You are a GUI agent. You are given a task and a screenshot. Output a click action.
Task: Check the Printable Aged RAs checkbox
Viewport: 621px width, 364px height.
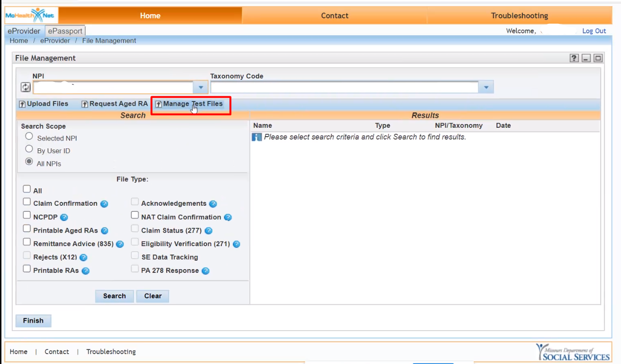tap(27, 229)
